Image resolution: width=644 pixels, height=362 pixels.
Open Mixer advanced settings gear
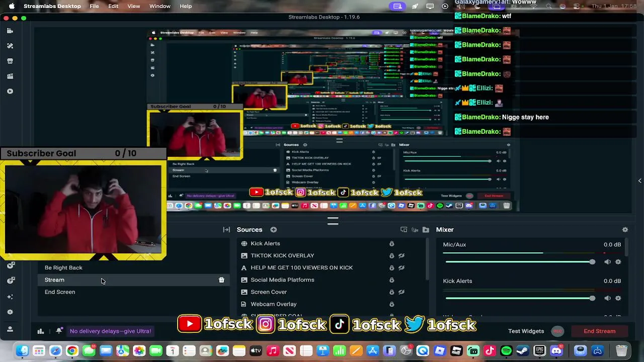click(625, 230)
